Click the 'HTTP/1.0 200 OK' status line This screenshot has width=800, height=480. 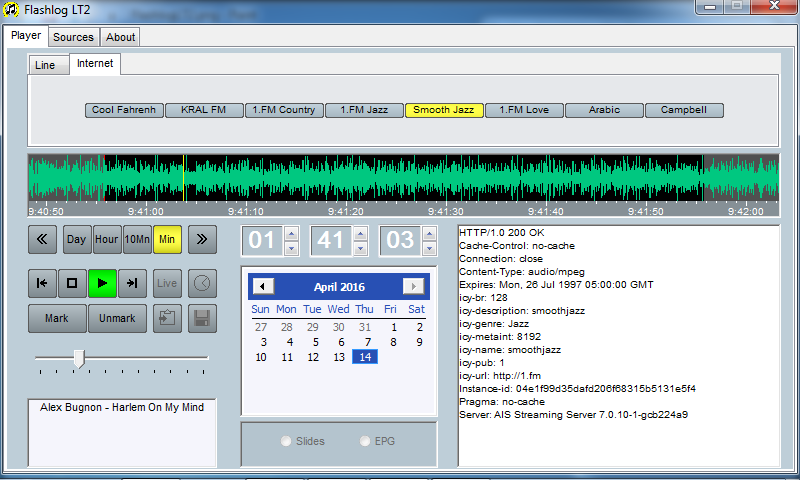click(x=502, y=233)
